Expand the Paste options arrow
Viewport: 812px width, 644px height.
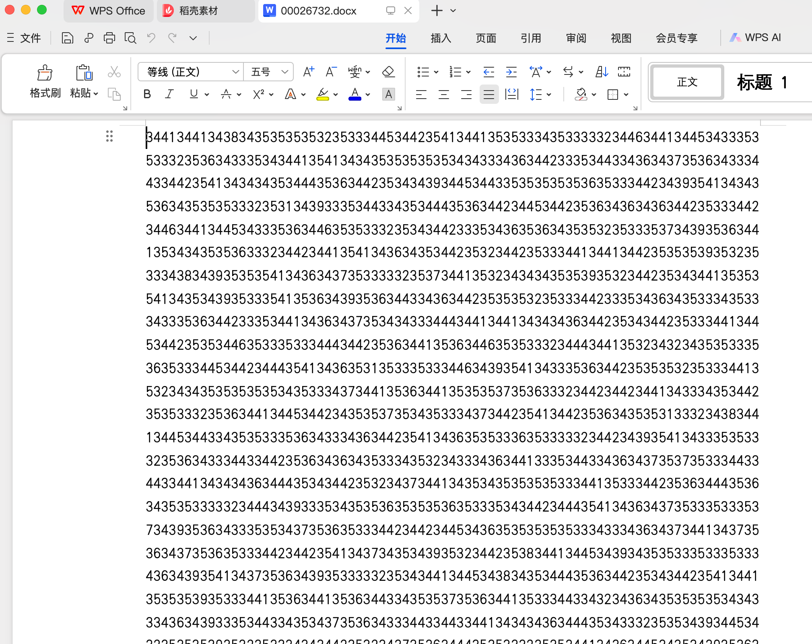point(96,94)
